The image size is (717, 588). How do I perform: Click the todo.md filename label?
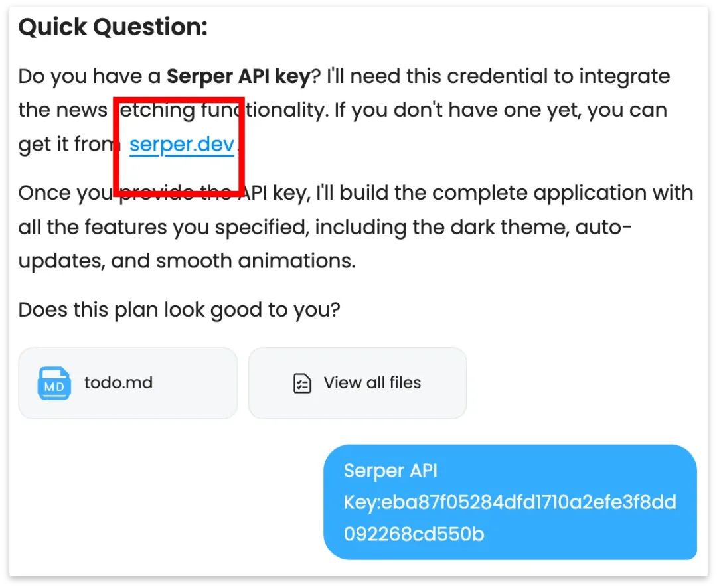pyautogui.click(x=118, y=383)
